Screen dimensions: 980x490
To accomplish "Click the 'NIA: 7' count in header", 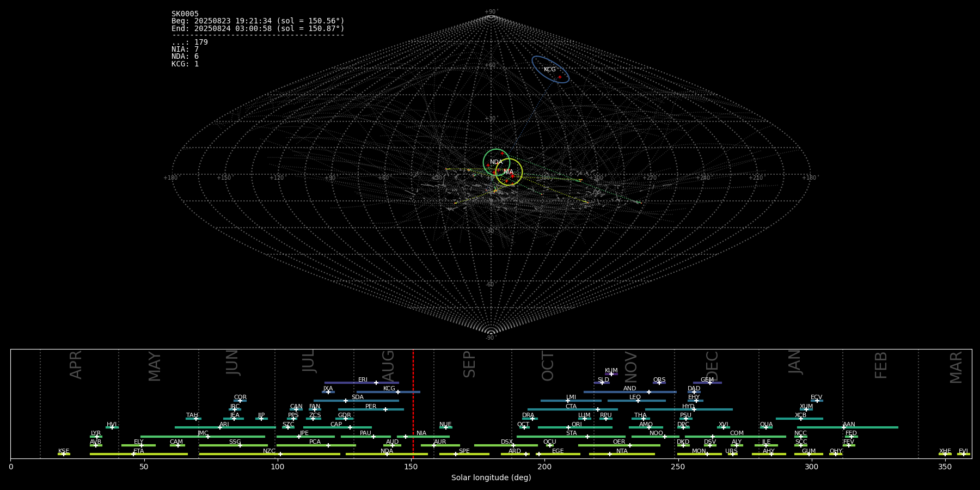I will 185,50.
